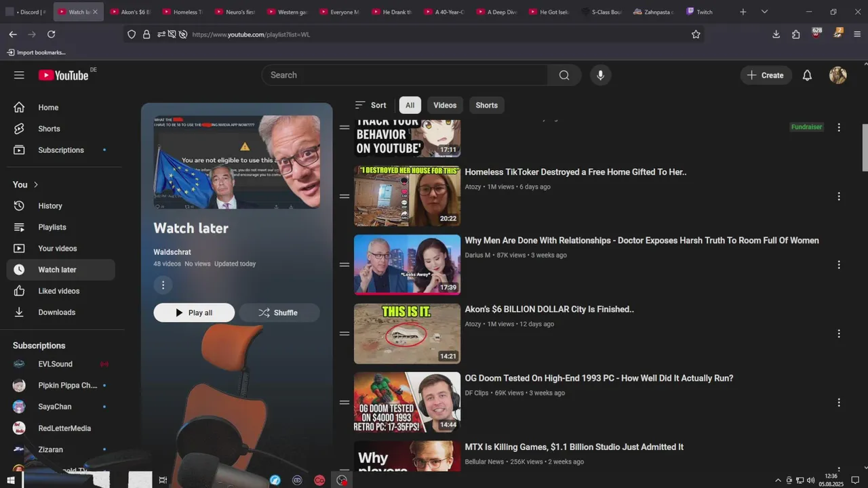Image resolution: width=868 pixels, height=488 pixels.
Task: Open the Darius M channel link
Action: click(x=477, y=255)
